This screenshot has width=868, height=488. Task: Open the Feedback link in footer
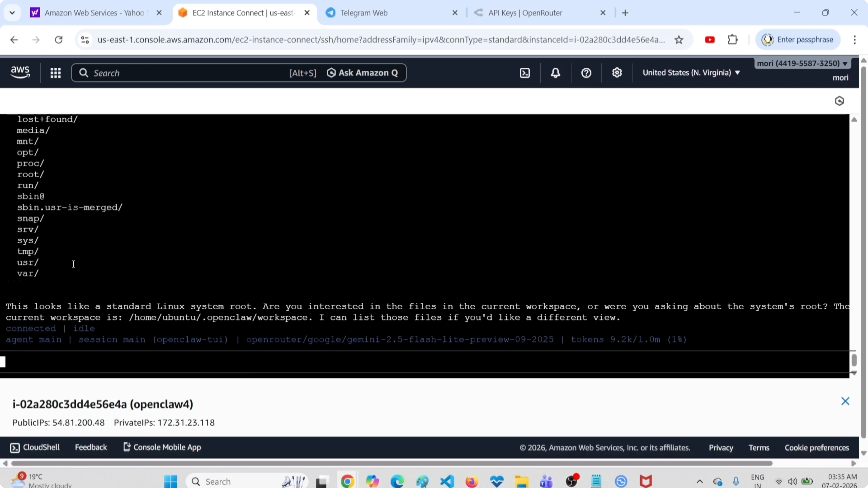click(91, 447)
